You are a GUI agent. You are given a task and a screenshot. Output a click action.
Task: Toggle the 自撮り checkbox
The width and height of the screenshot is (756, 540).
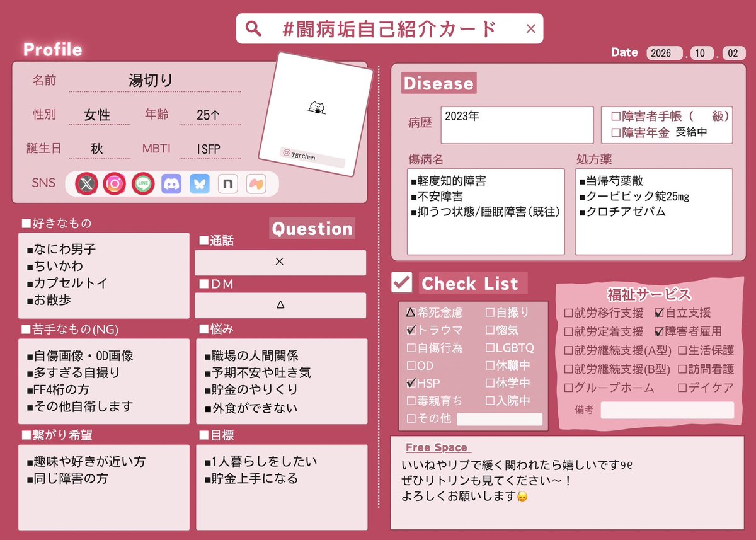(x=490, y=312)
